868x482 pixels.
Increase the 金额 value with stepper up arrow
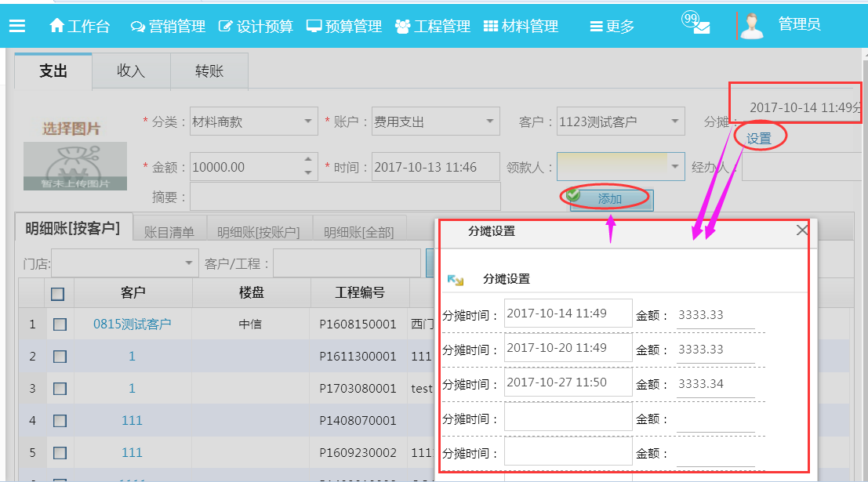click(308, 161)
